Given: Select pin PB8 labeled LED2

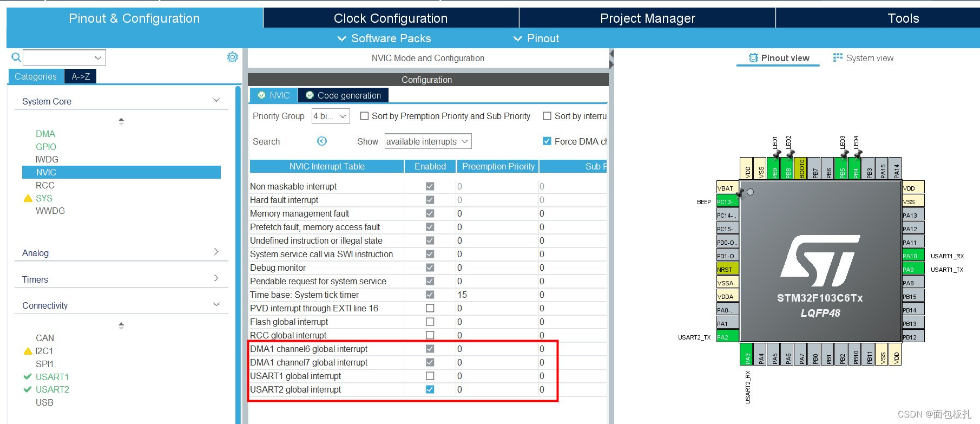Looking at the screenshot, I should (x=787, y=168).
